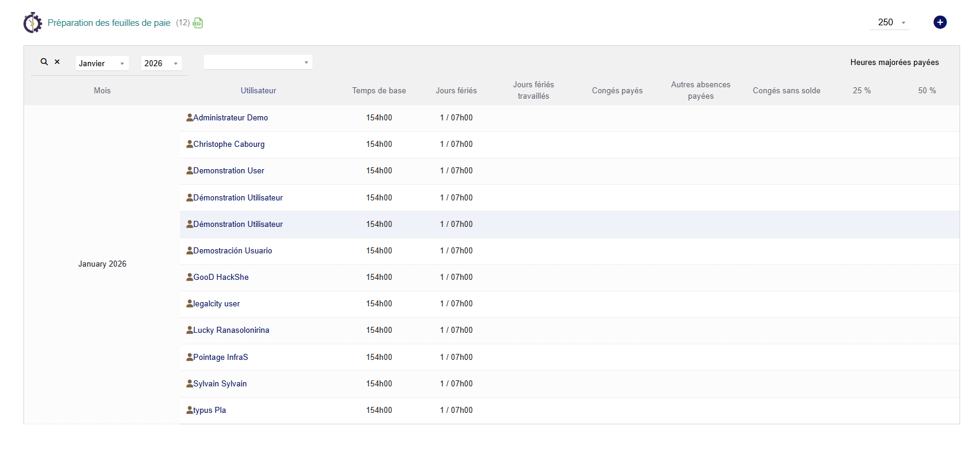Select the January 2026 month cell
The height and width of the screenshot is (449, 980).
(102, 264)
